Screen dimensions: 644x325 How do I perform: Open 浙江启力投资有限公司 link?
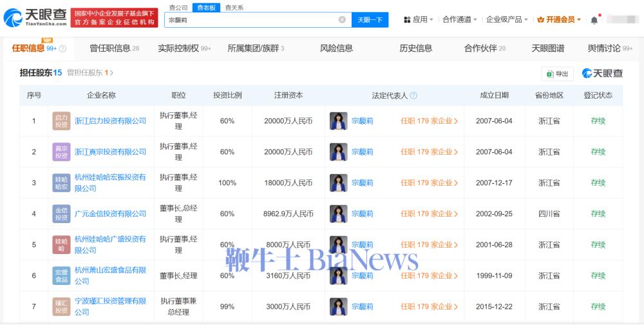click(111, 121)
